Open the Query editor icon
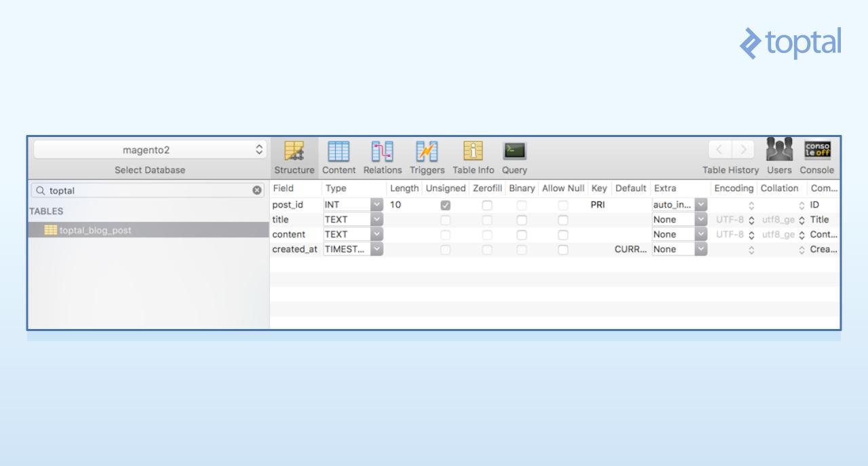 tap(513, 153)
